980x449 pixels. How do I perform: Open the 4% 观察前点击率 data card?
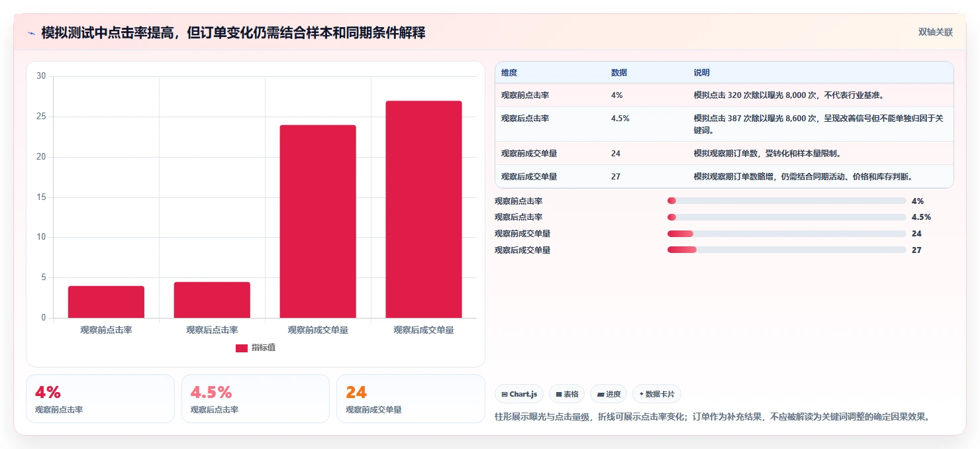coord(100,399)
